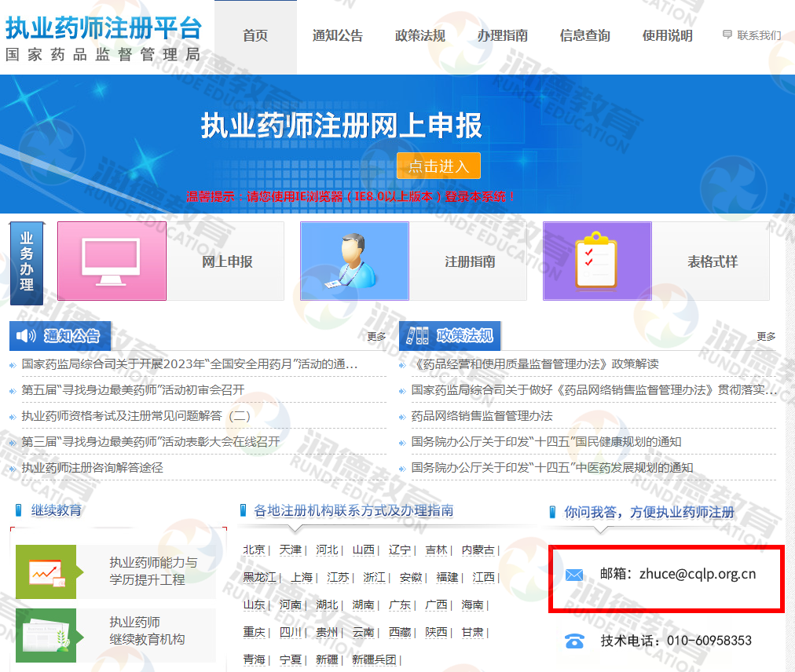Screen dimensions: 795x672
Task: Click the speaker icon beside 通知公告 heading
Action: (26, 336)
